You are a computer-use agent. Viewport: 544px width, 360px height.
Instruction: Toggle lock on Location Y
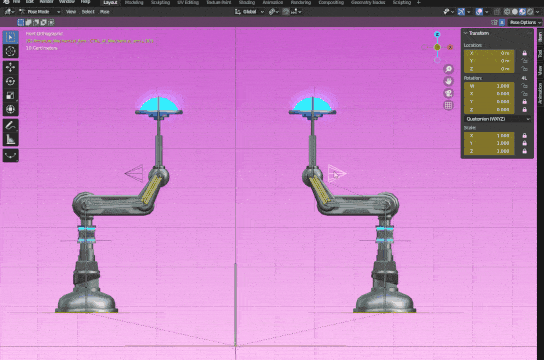pos(525,61)
